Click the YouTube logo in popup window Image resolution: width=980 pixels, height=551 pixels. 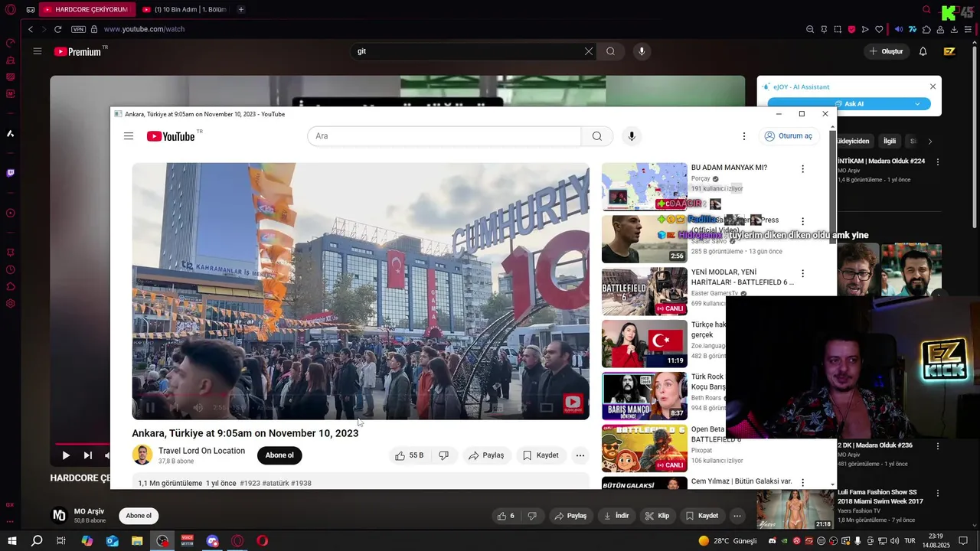tap(171, 136)
